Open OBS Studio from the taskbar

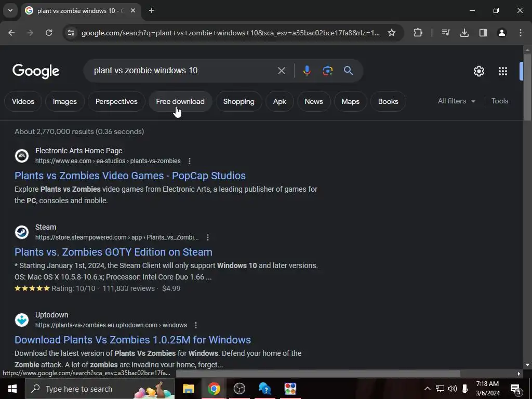(x=239, y=389)
